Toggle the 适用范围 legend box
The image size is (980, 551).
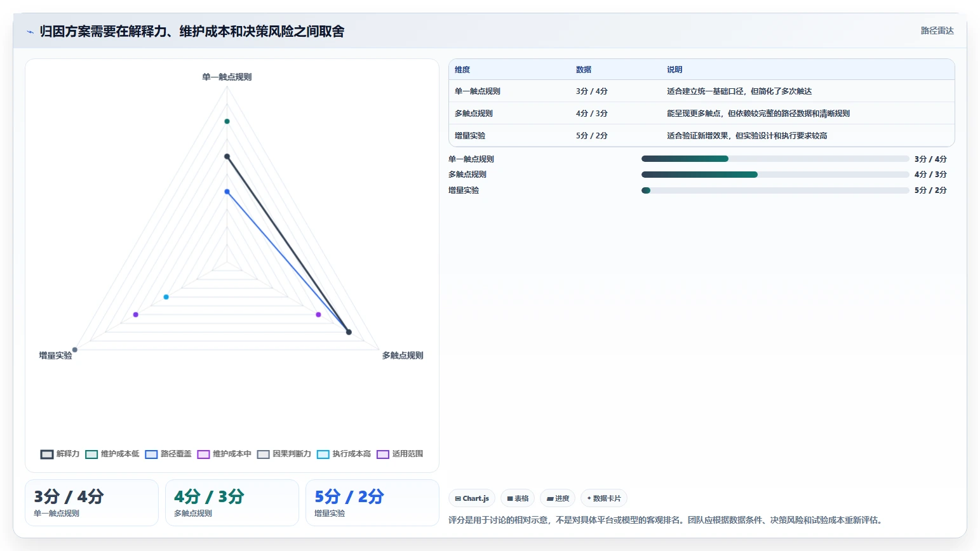click(383, 454)
